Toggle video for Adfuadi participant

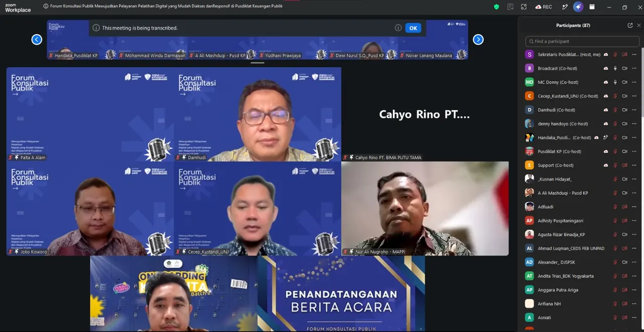pos(625,207)
